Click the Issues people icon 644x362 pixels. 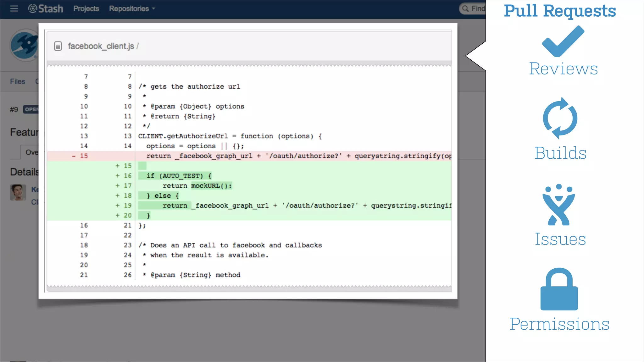coord(559,205)
